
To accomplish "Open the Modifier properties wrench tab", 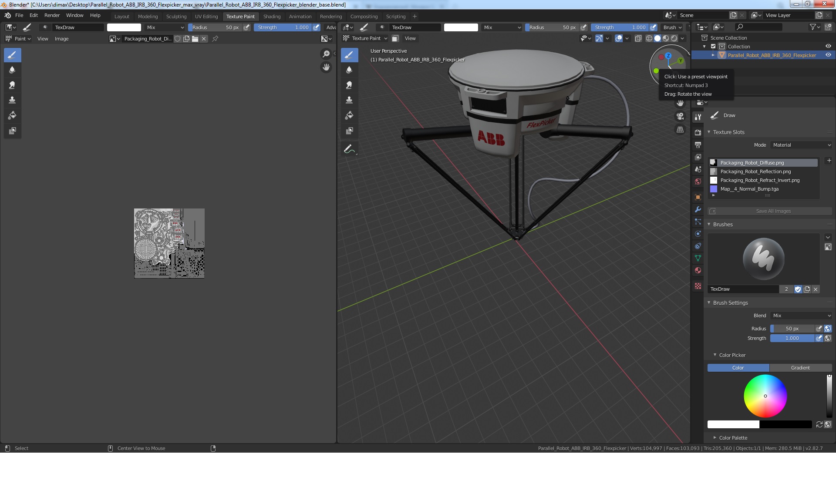I will click(x=698, y=209).
